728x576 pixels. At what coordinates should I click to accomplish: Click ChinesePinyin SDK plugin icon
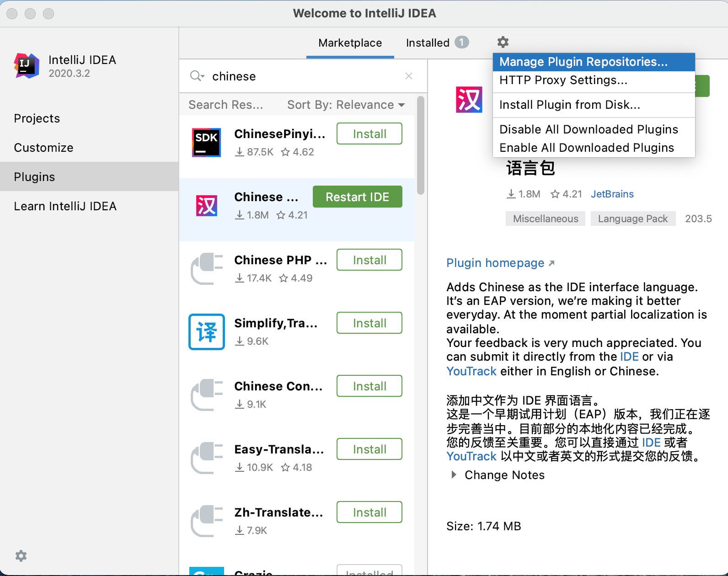pos(206,142)
